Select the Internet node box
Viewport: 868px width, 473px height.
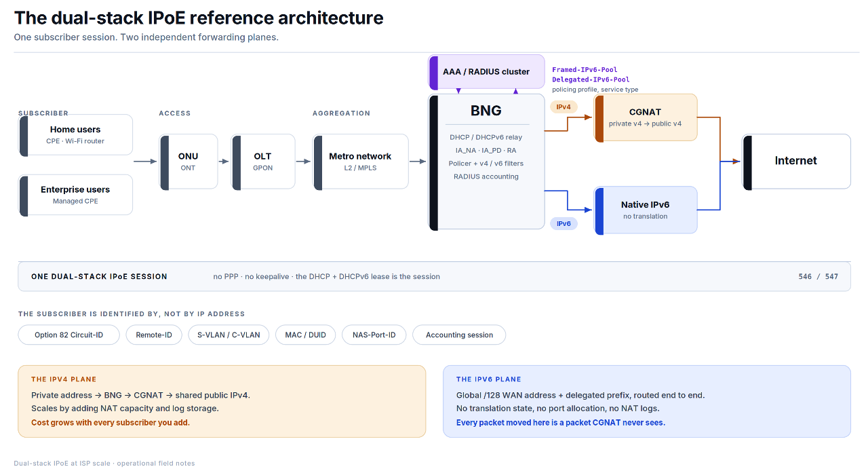pos(796,162)
